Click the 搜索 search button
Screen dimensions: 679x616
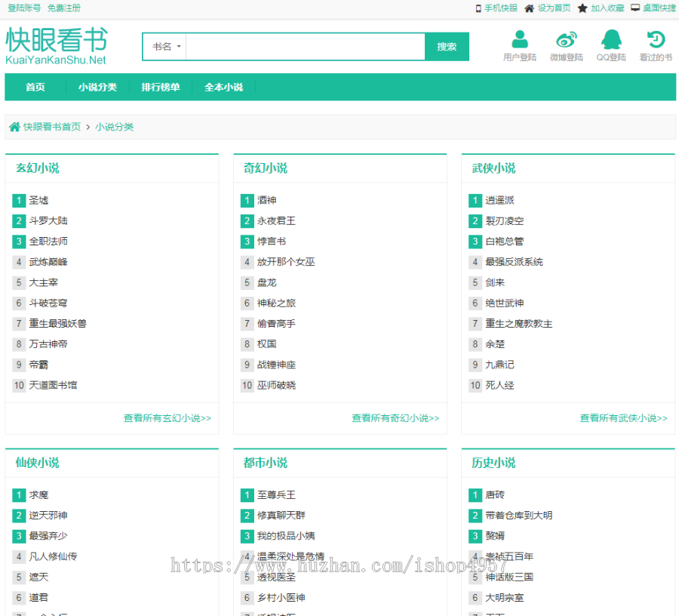447,46
